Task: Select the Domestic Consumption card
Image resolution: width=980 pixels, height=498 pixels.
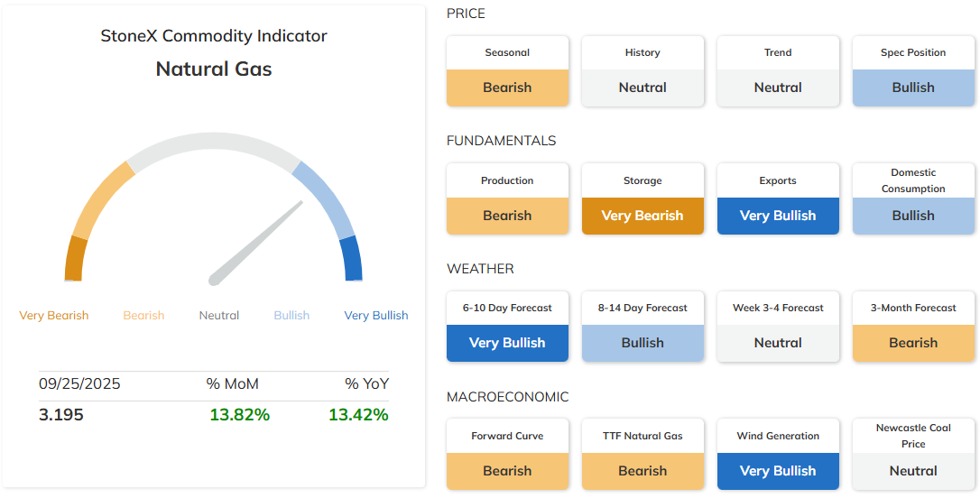Action: tap(913, 199)
